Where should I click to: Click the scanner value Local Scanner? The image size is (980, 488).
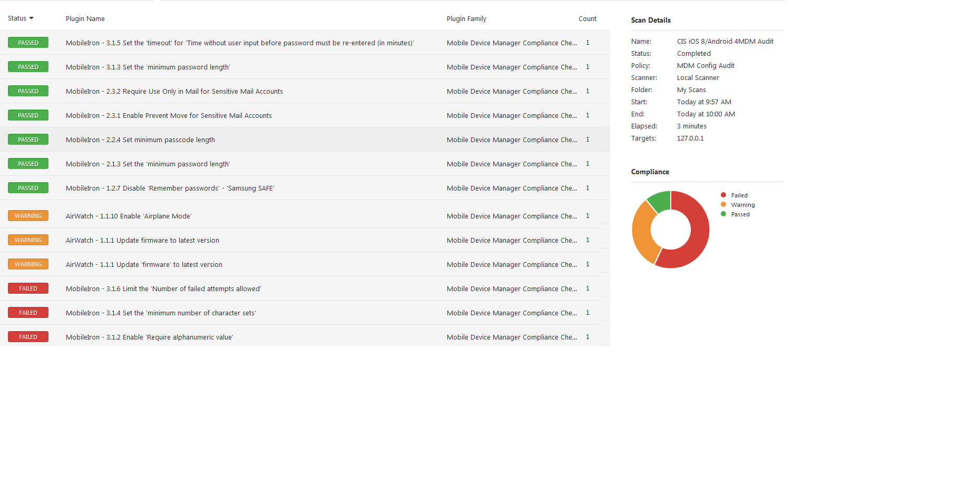pos(698,77)
